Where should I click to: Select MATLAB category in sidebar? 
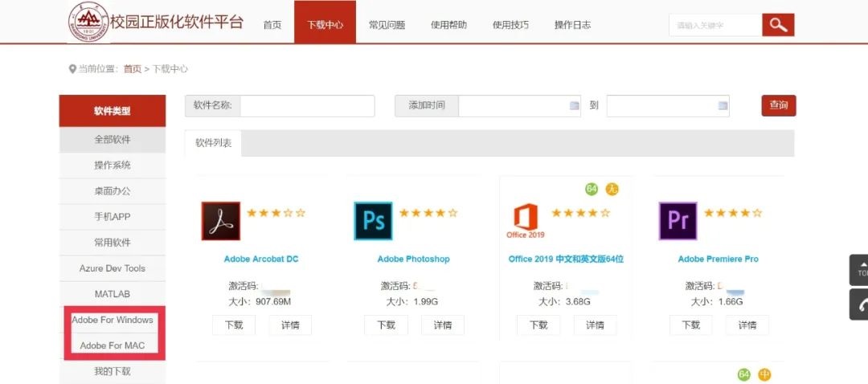point(113,294)
